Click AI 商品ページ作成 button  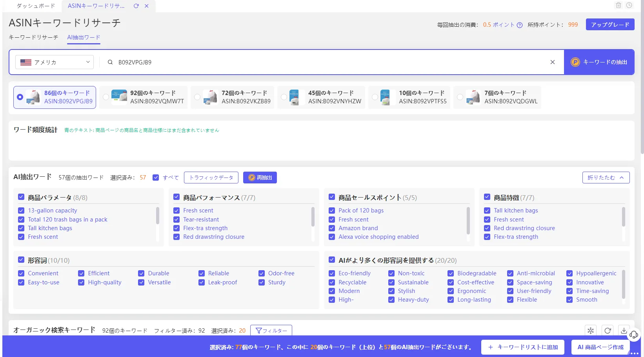pyautogui.click(x=600, y=347)
